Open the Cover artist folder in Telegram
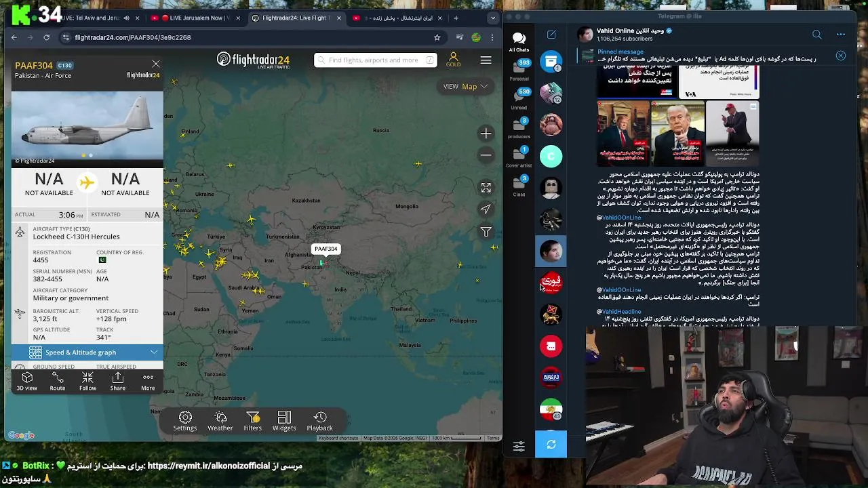The width and height of the screenshot is (868, 488). coord(519,157)
